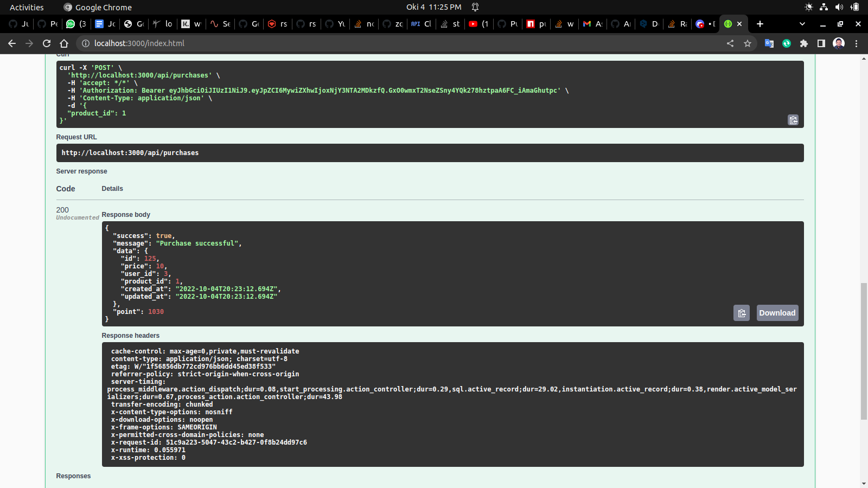Click the etag header line
The width and height of the screenshot is (868, 488).
click(x=193, y=367)
